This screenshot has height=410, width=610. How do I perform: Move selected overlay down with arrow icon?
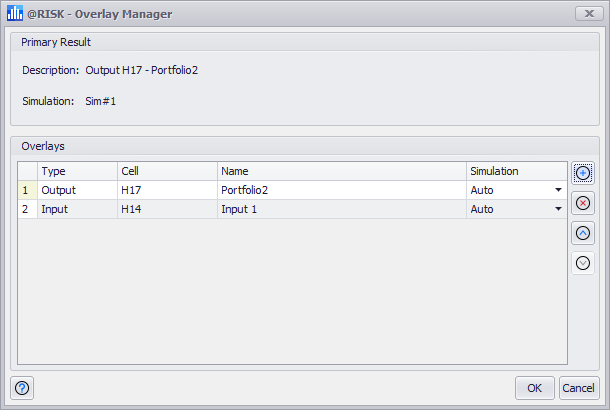pyautogui.click(x=583, y=263)
